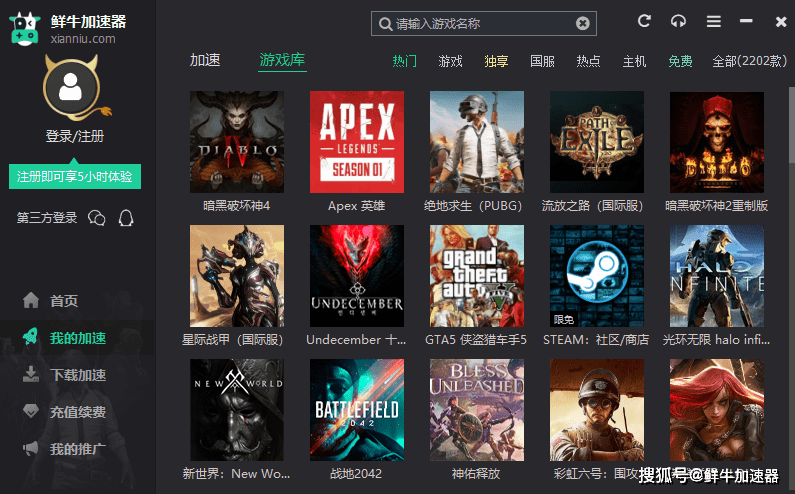Log in with WeChat icon
This screenshot has width=795, height=494.
(x=97, y=218)
